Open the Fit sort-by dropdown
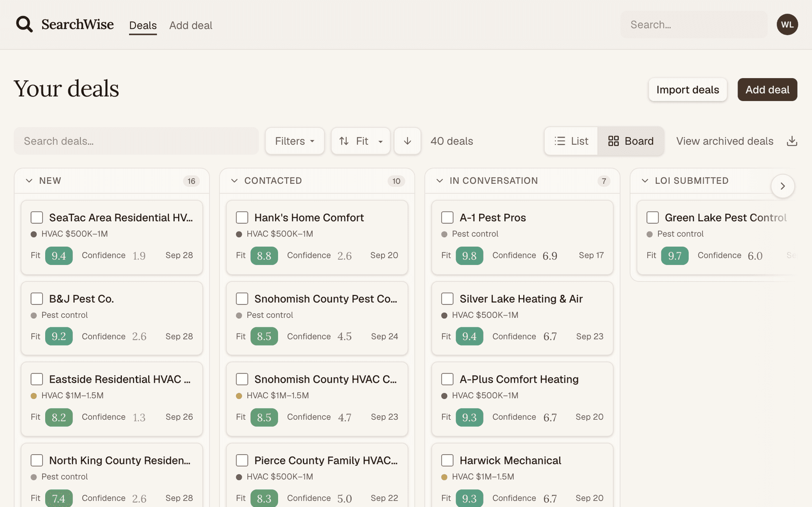Image resolution: width=812 pixels, height=507 pixels. click(x=360, y=141)
